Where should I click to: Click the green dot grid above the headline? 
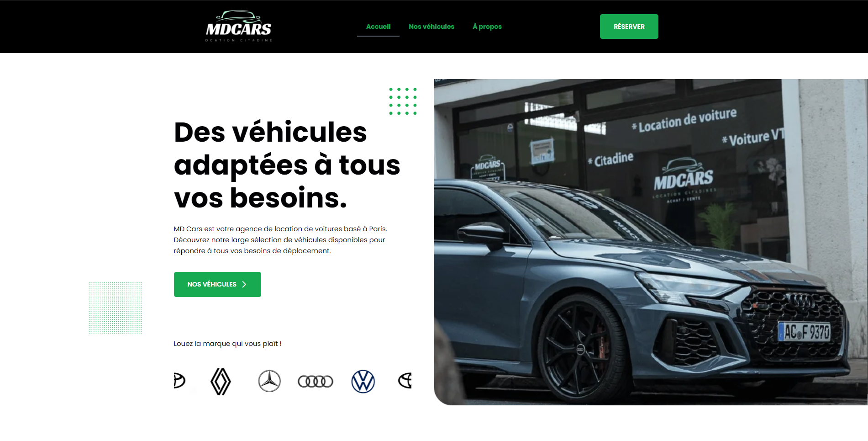(403, 101)
